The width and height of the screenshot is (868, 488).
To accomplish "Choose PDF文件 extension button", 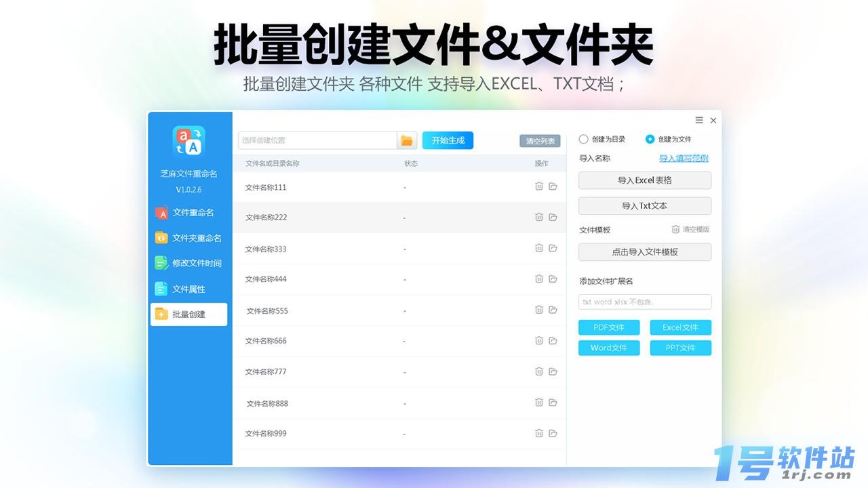I will (609, 327).
